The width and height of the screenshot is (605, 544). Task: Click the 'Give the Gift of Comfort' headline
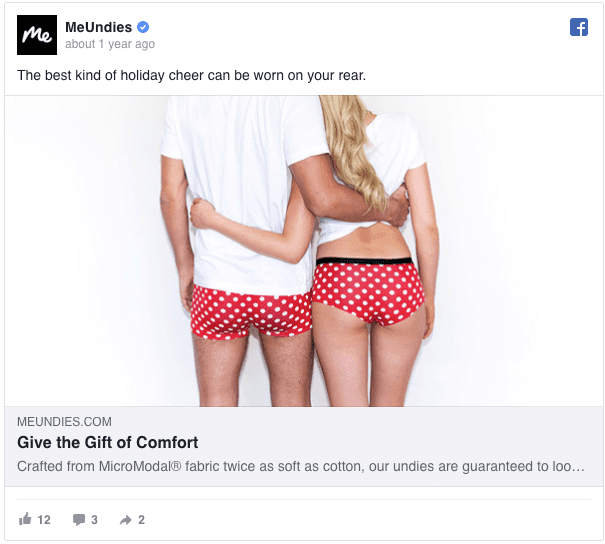pyautogui.click(x=108, y=443)
